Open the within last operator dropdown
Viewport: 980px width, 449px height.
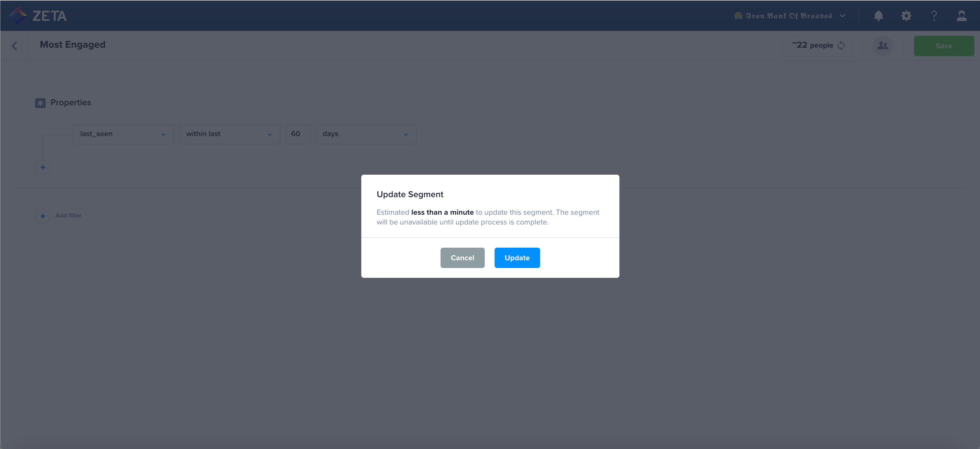pos(229,134)
